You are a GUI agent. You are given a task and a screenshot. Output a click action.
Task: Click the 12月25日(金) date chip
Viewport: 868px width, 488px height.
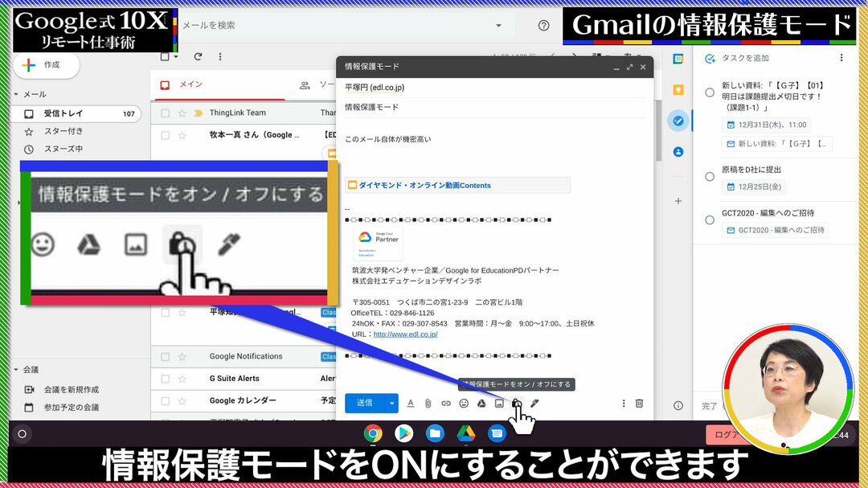point(754,187)
